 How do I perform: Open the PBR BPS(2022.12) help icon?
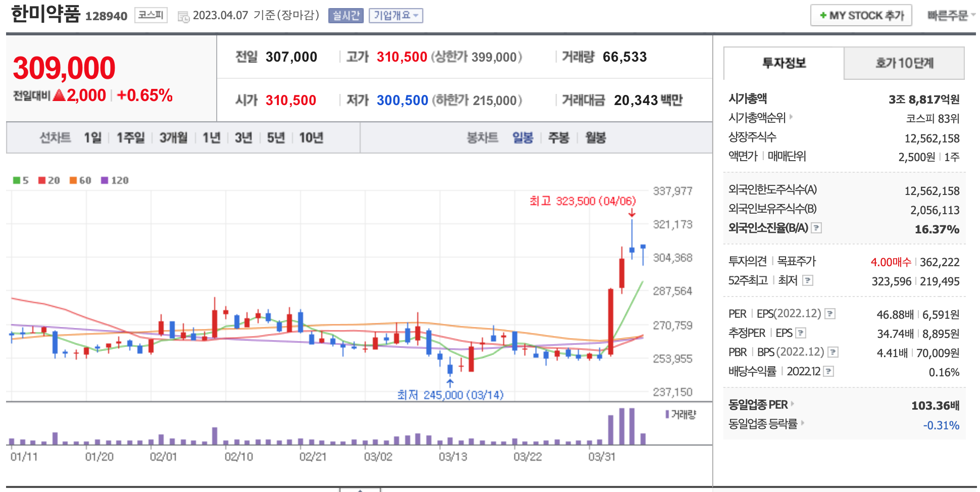click(833, 352)
